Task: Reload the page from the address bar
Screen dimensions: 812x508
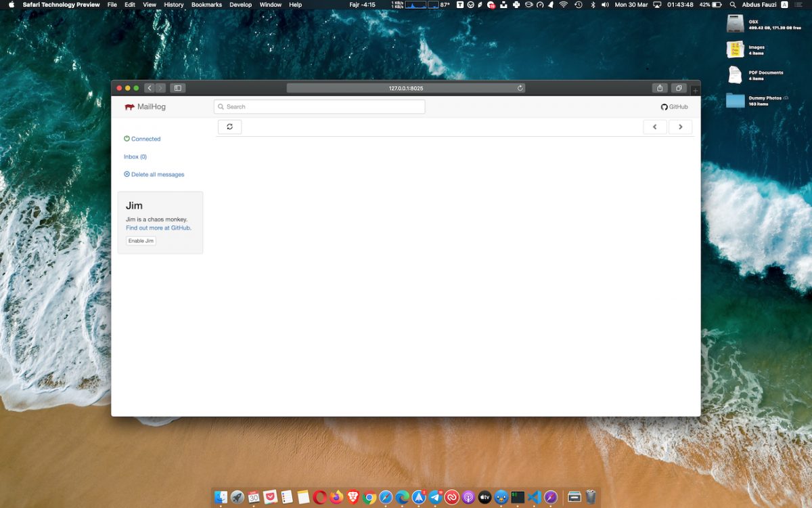Action: (520, 87)
